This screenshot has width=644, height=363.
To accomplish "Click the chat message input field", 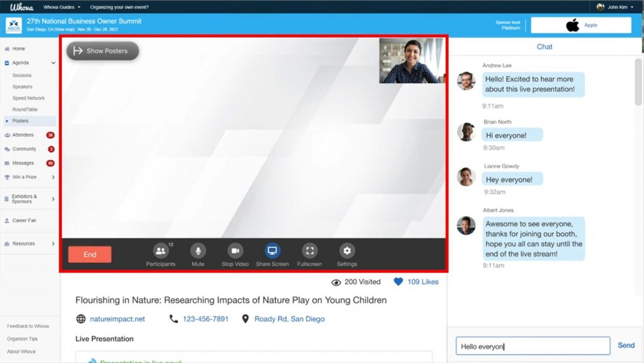I will tap(531, 345).
